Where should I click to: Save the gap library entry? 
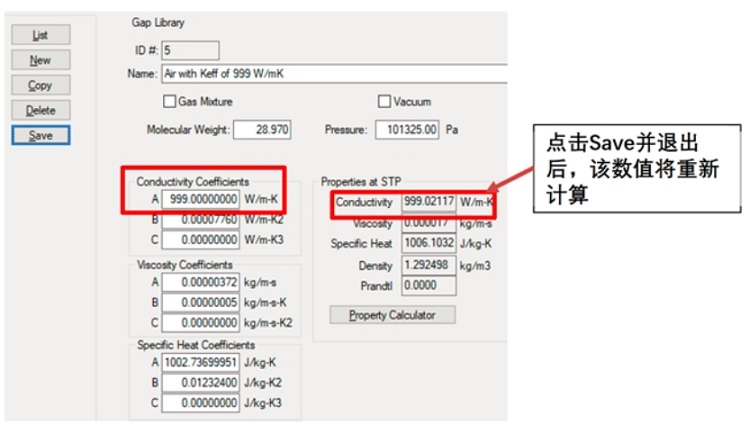pyautogui.click(x=40, y=135)
